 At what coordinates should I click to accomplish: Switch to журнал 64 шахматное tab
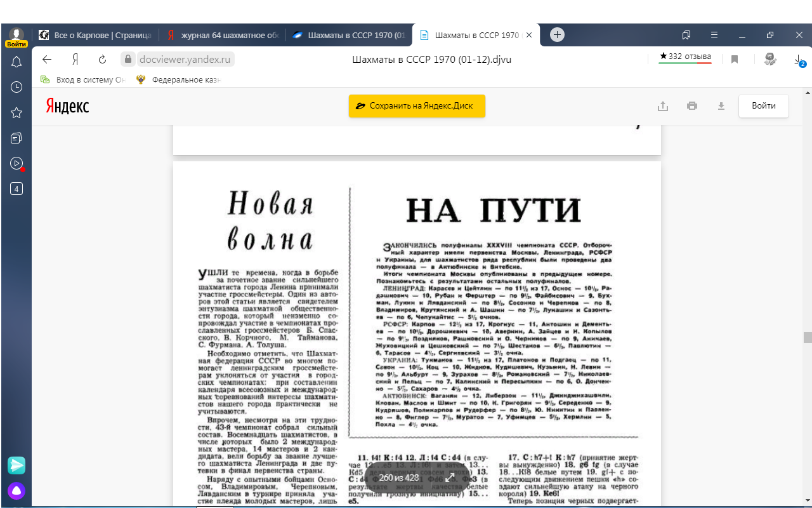click(x=222, y=35)
